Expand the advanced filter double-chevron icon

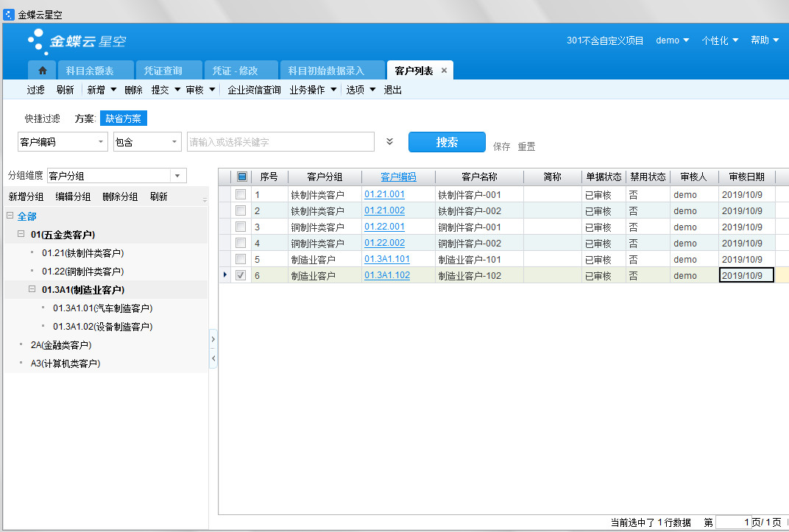[x=390, y=142]
